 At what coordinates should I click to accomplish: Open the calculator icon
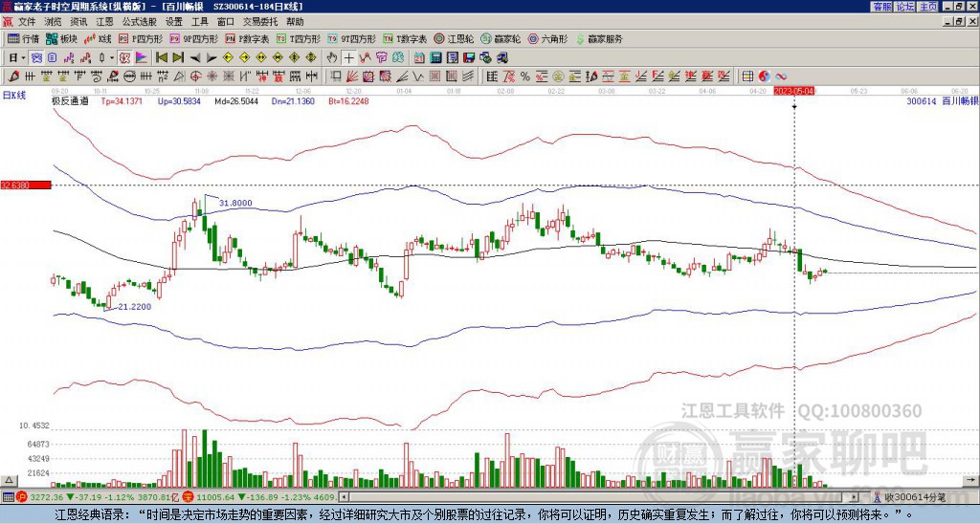[x=435, y=58]
